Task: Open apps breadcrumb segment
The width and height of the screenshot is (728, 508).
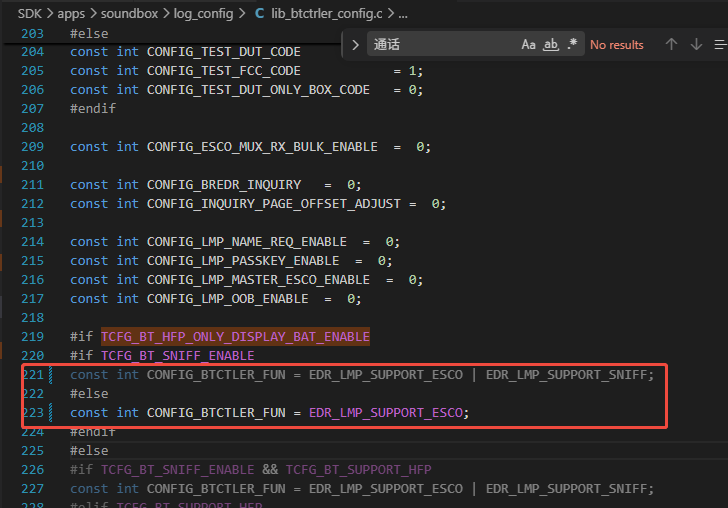Action: pyautogui.click(x=71, y=14)
